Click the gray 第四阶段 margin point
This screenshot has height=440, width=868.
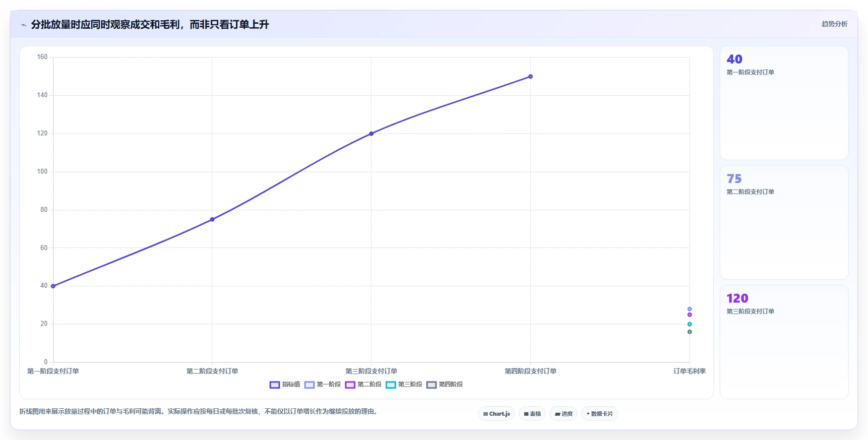point(689,332)
